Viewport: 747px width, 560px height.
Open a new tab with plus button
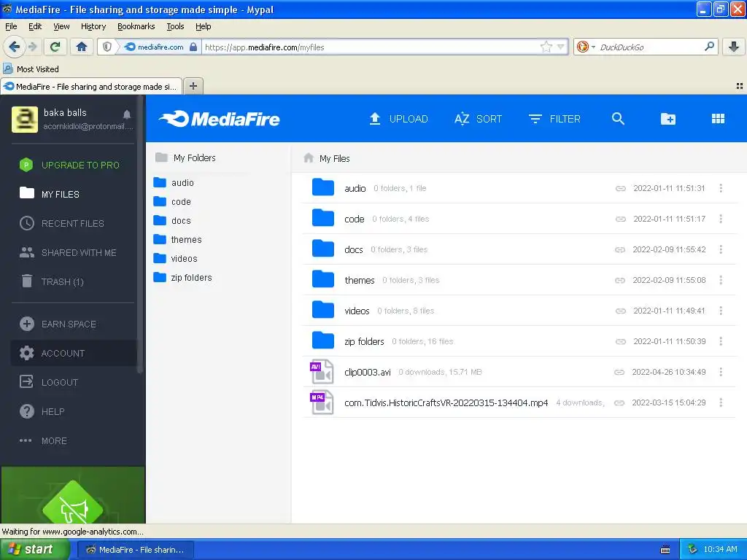click(193, 86)
